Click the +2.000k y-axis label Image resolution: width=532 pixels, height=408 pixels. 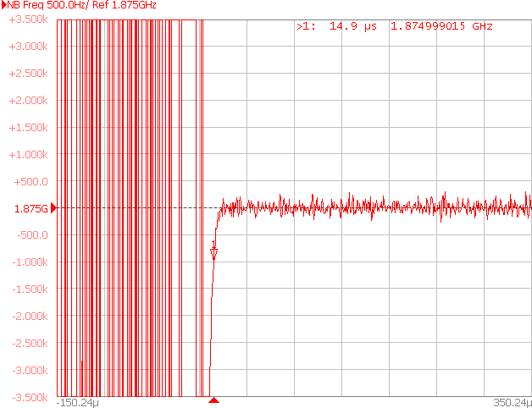click(x=28, y=101)
